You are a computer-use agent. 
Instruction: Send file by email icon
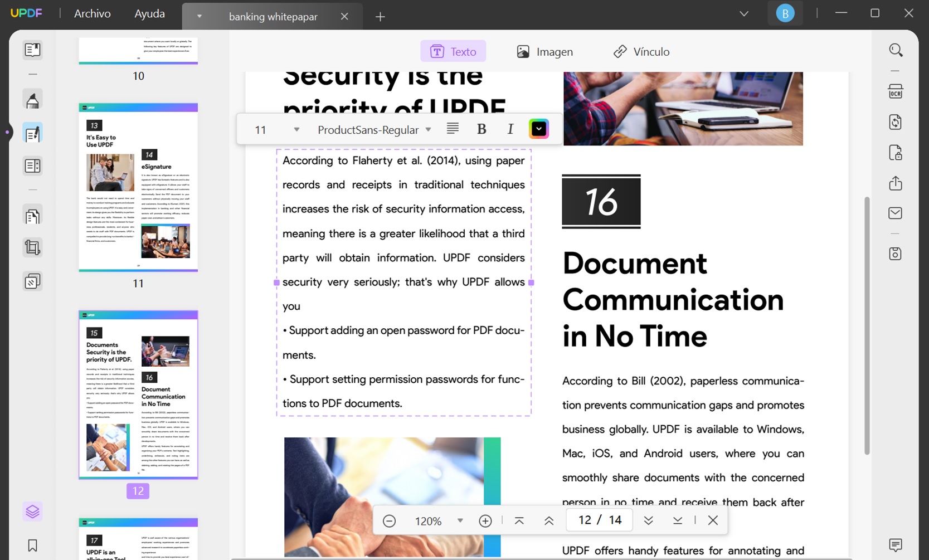[896, 213]
